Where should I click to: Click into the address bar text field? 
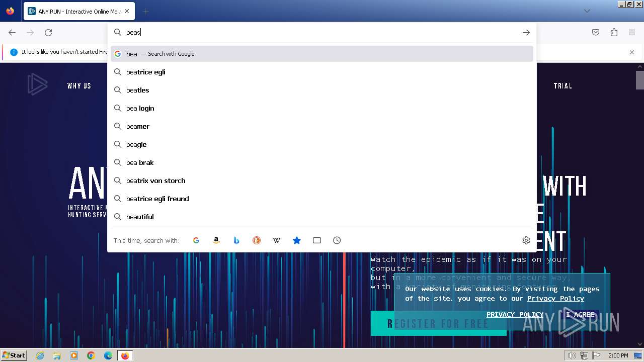tap(322, 32)
